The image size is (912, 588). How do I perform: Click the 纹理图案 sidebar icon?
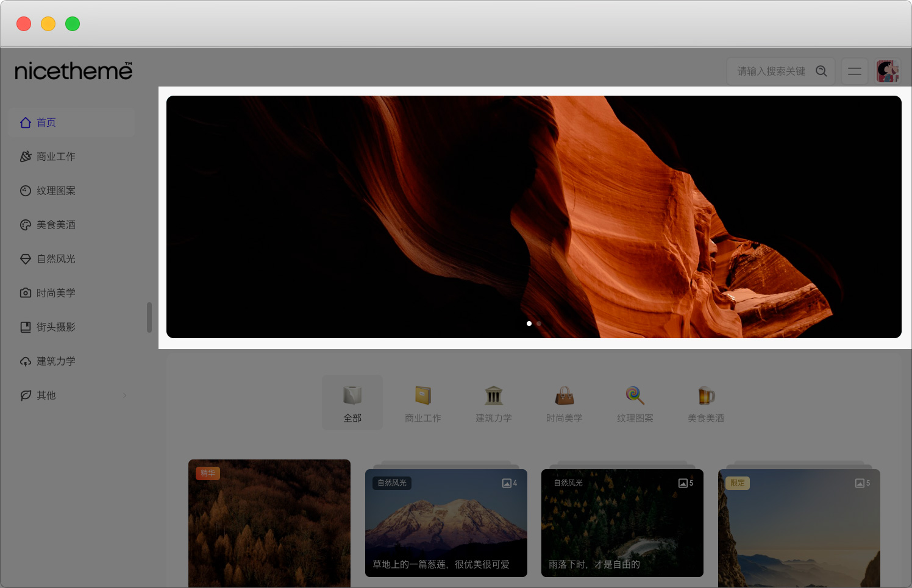(26, 191)
